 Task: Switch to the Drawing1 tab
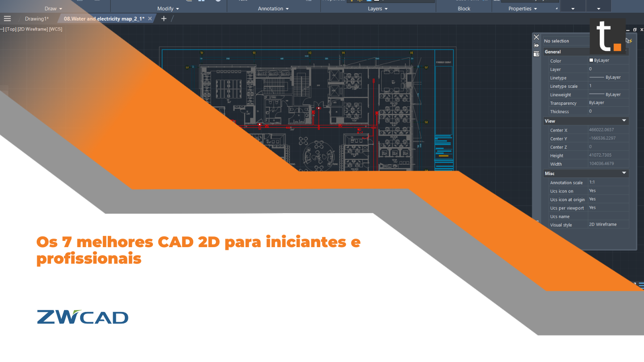37,19
